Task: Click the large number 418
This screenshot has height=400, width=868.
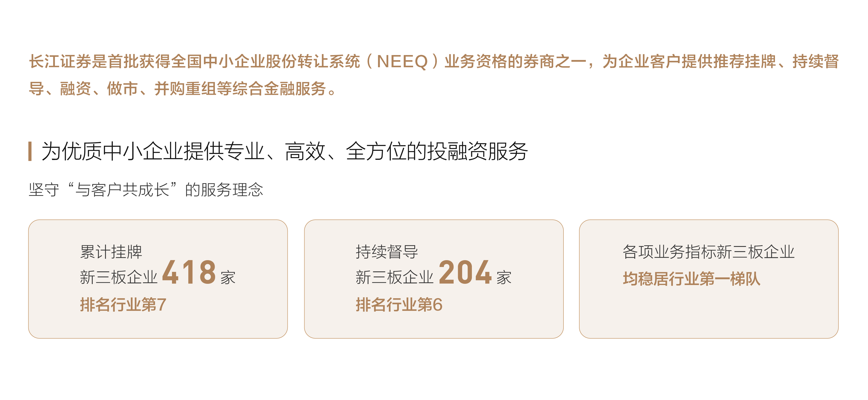Action: (189, 272)
